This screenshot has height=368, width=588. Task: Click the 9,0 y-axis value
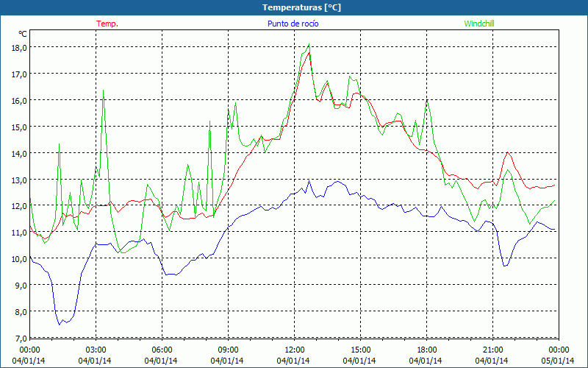[x=21, y=285]
